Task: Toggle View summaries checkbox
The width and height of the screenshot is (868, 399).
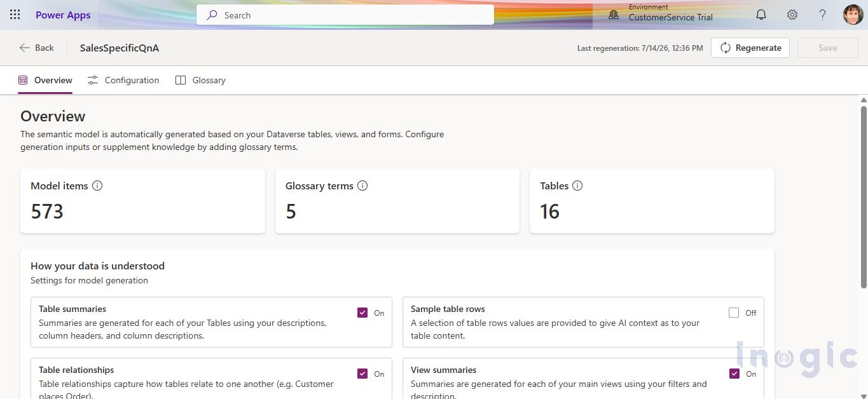Action: point(734,374)
